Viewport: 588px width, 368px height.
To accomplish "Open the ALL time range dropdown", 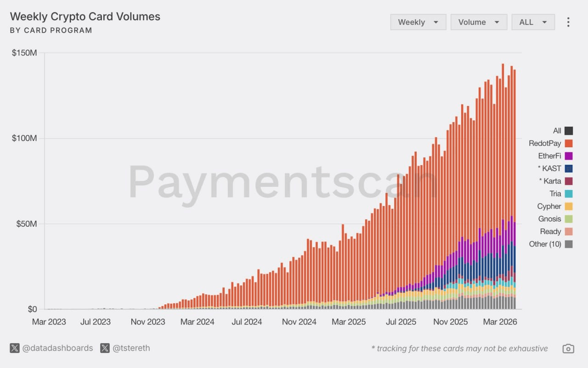I will click(533, 22).
